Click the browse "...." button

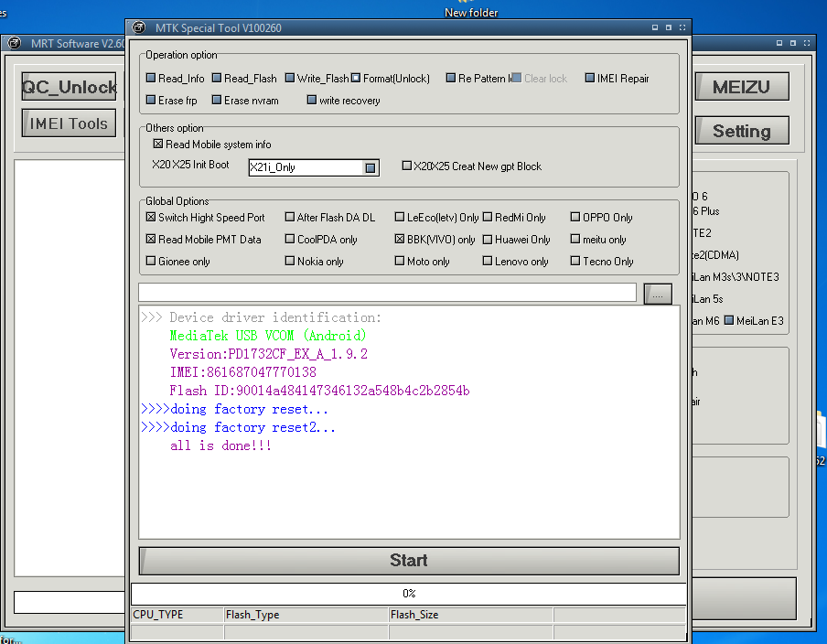click(x=658, y=294)
